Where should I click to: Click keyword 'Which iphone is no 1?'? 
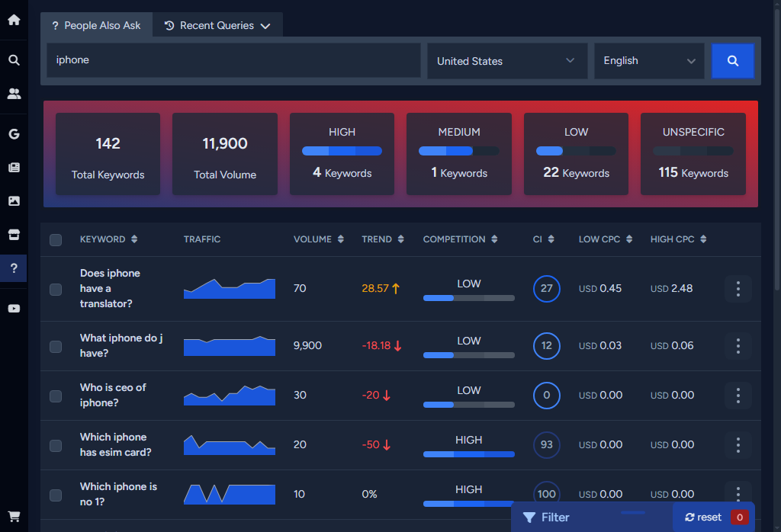pos(118,495)
